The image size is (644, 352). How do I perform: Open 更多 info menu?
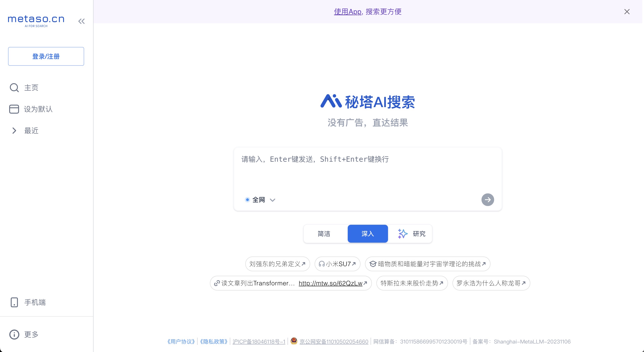click(24, 334)
